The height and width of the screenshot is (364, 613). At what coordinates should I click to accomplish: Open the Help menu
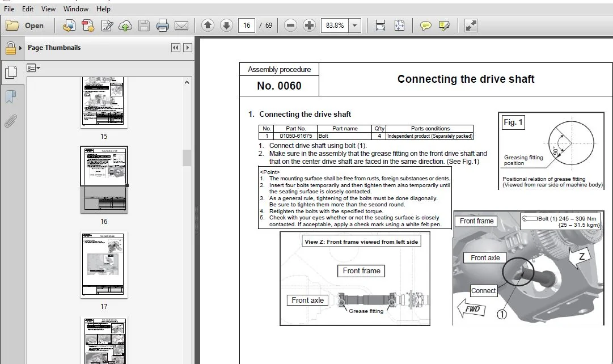[103, 9]
